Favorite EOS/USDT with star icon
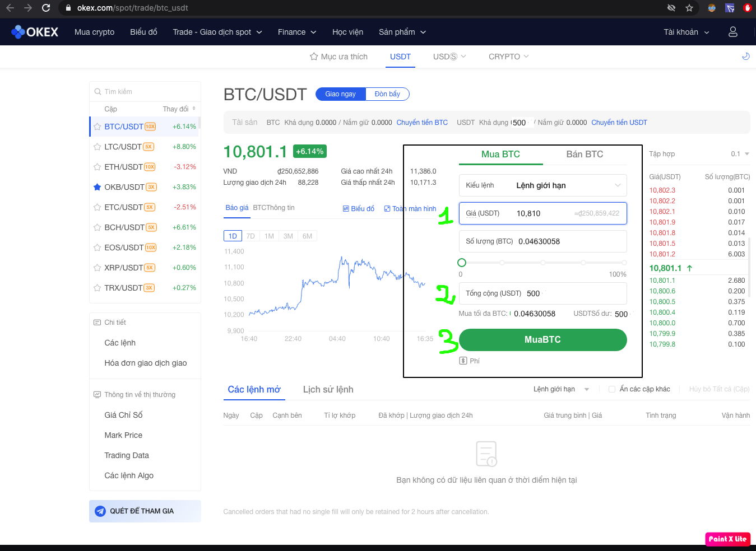This screenshot has width=756, height=551. point(98,248)
